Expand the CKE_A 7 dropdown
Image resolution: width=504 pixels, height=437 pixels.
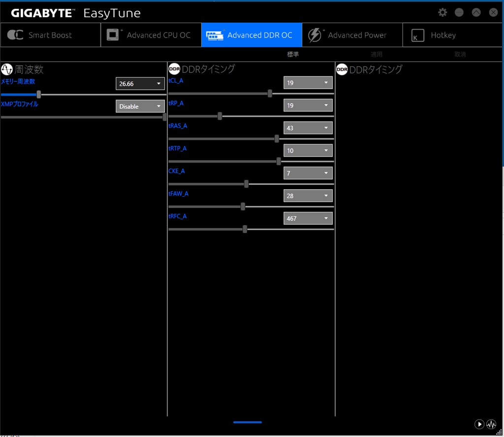[308, 173]
